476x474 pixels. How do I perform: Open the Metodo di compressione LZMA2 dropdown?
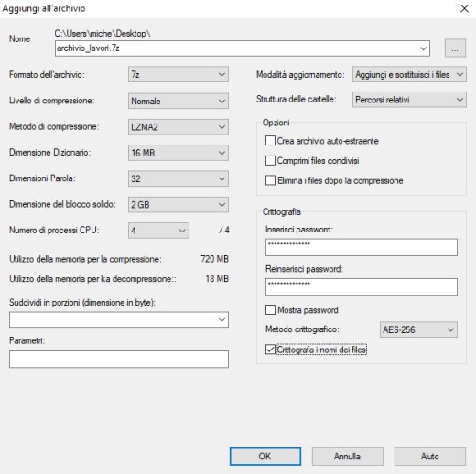(x=178, y=127)
